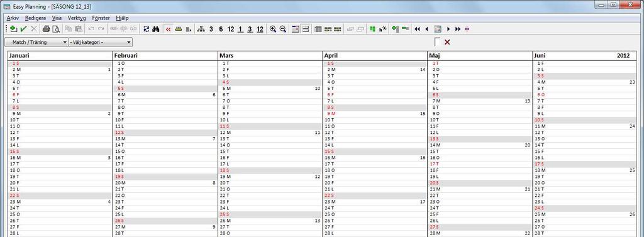Click the vertical columns layout icon

318,29
